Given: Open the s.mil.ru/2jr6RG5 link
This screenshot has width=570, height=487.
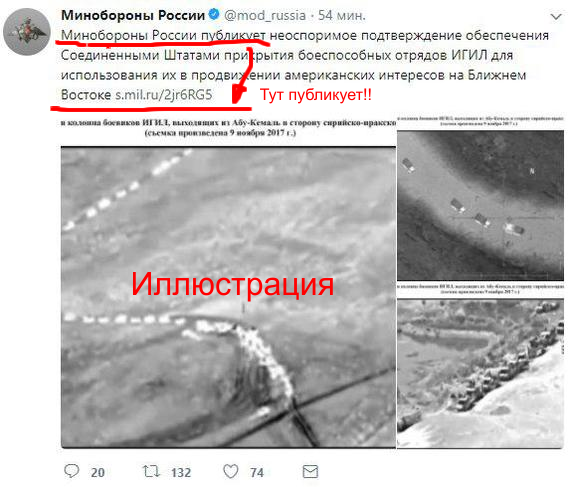Looking at the screenshot, I should click(x=164, y=94).
